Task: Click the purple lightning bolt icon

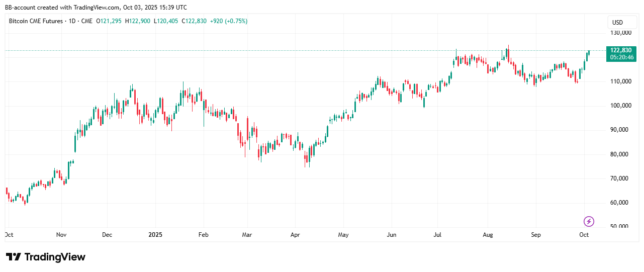Action: coord(589,221)
